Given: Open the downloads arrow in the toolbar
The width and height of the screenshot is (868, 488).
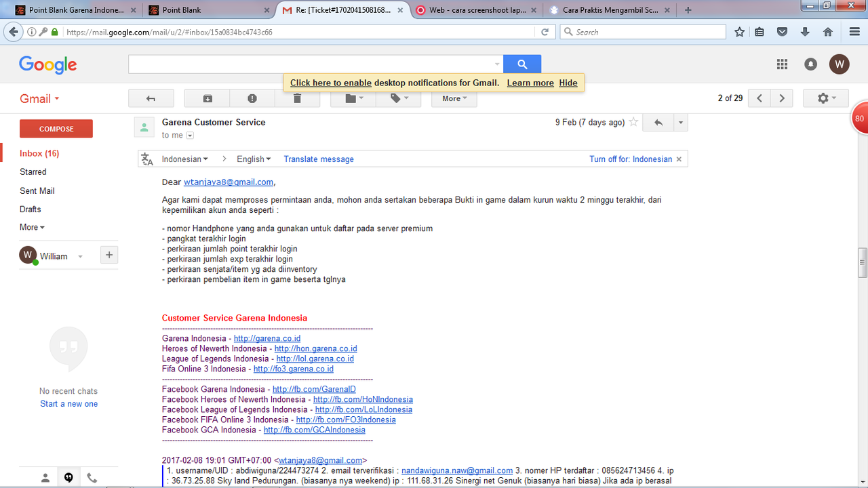Looking at the screenshot, I should tap(805, 32).
